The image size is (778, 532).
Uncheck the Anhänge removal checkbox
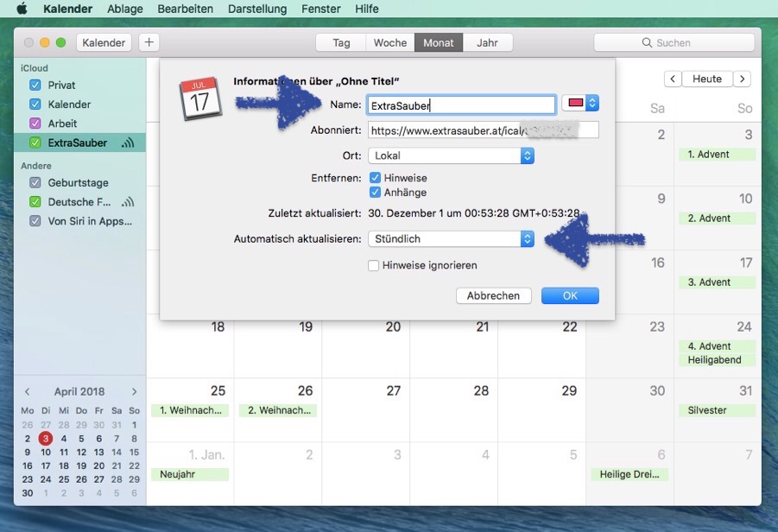375,192
